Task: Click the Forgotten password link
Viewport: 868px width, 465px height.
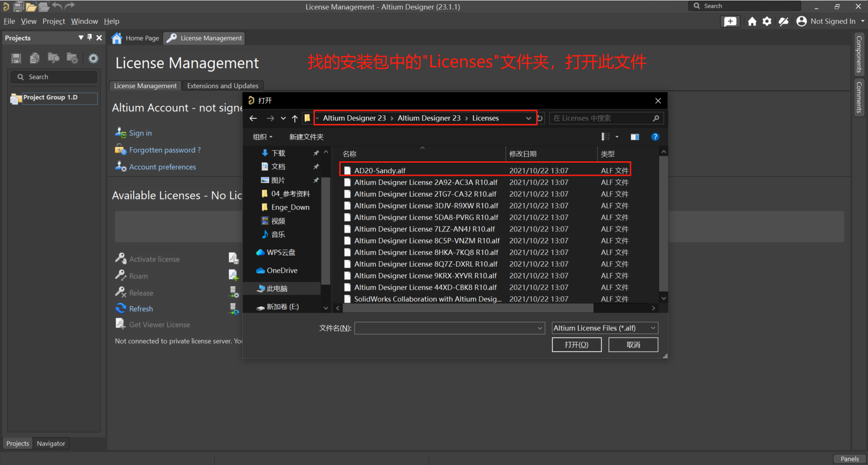Action: (165, 150)
